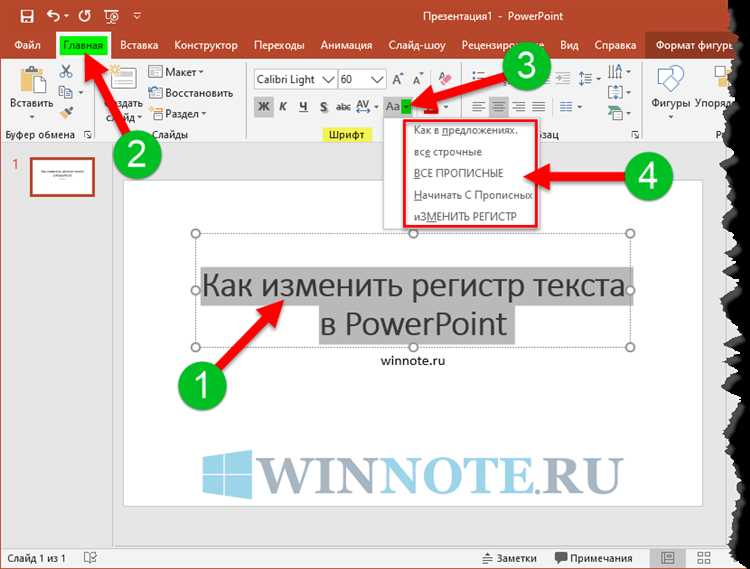Choose 'все строчные' lowercase option
Viewport: 750px width, 569px height.
[448, 152]
